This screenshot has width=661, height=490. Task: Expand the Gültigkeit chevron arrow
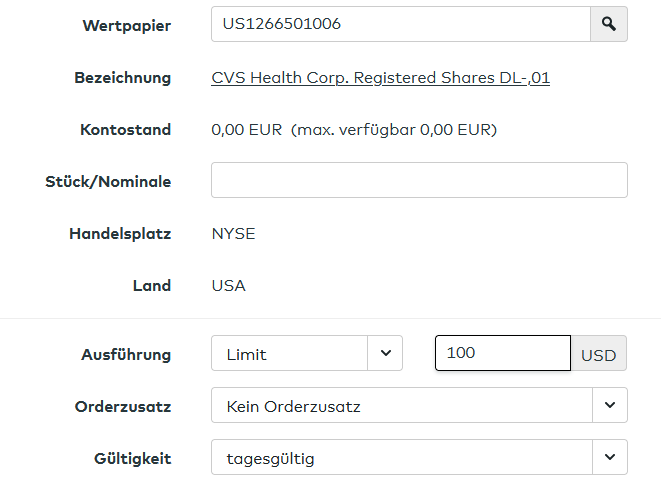(609, 458)
